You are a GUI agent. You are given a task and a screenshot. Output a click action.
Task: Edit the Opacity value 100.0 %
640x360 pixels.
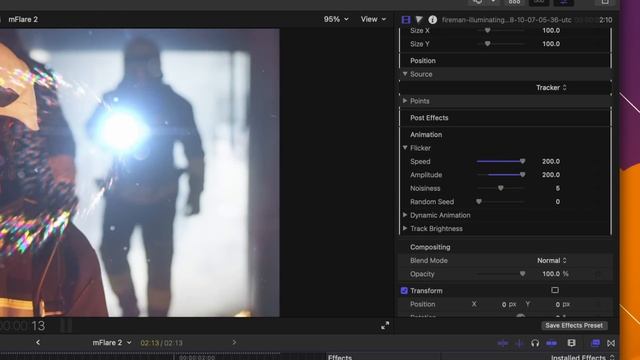(x=555, y=274)
